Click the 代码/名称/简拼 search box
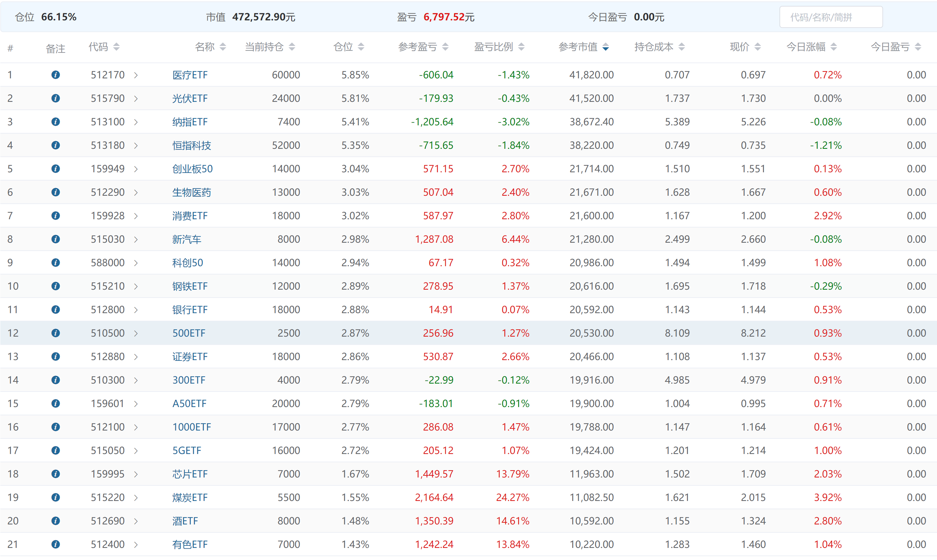The height and width of the screenshot is (560, 937). (x=831, y=17)
